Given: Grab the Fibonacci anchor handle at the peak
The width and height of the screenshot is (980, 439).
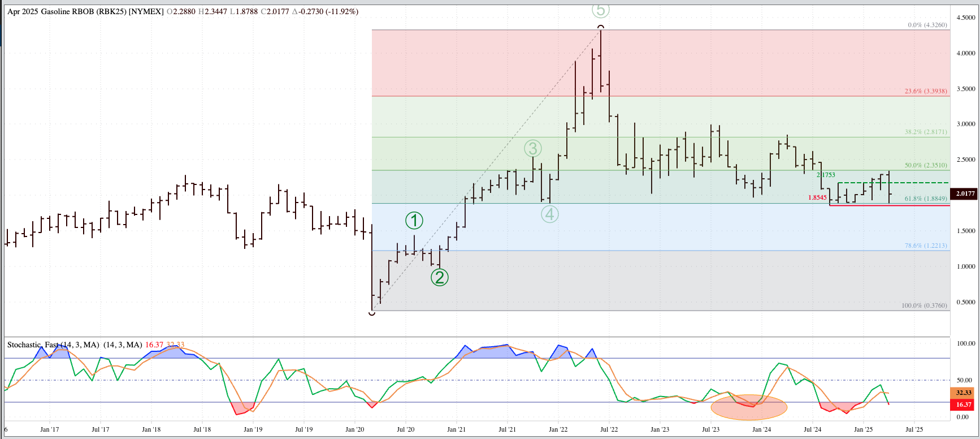Looking at the screenshot, I should [x=601, y=27].
